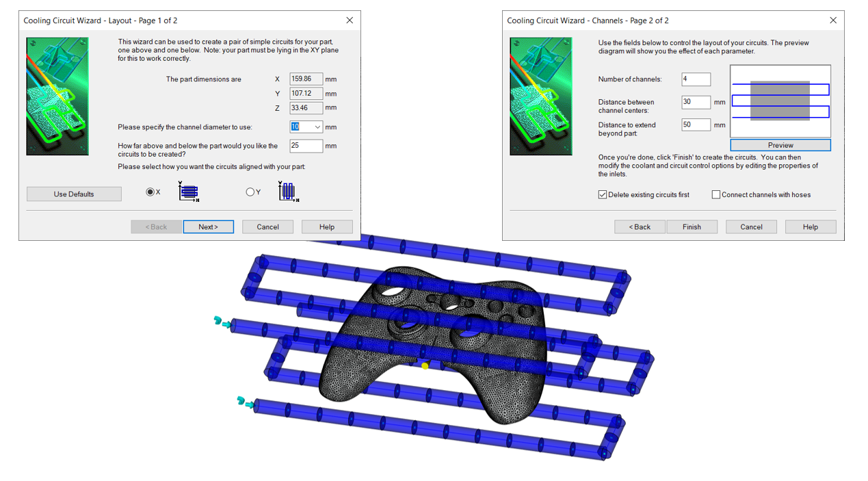Open the channel diameter dropdown

tap(317, 127)
